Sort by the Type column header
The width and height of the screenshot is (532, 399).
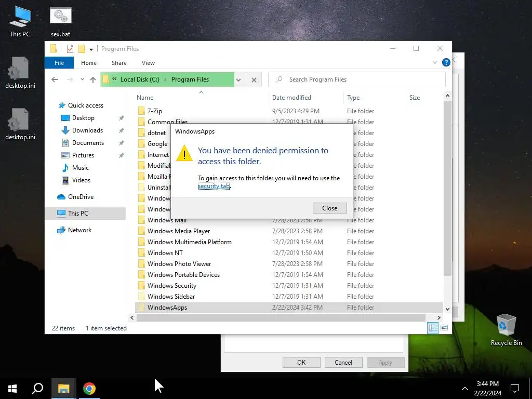click(x=353, y=97)
